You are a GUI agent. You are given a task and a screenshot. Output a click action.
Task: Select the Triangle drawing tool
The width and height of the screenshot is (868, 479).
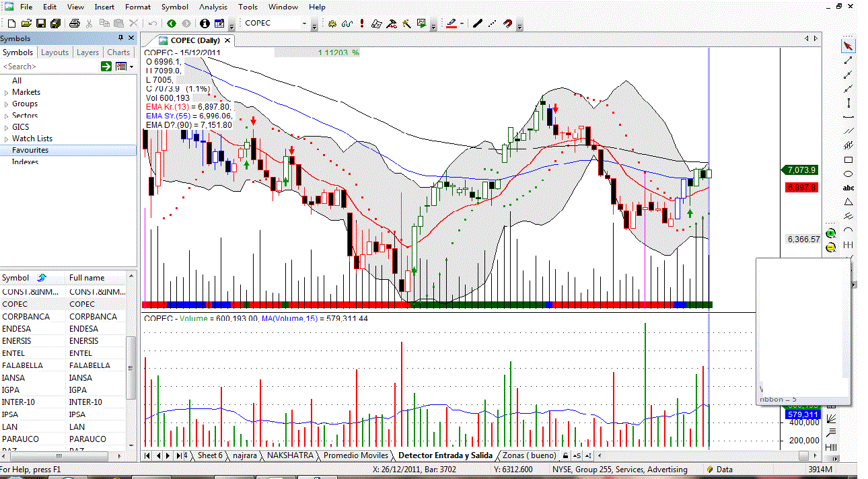848,202
